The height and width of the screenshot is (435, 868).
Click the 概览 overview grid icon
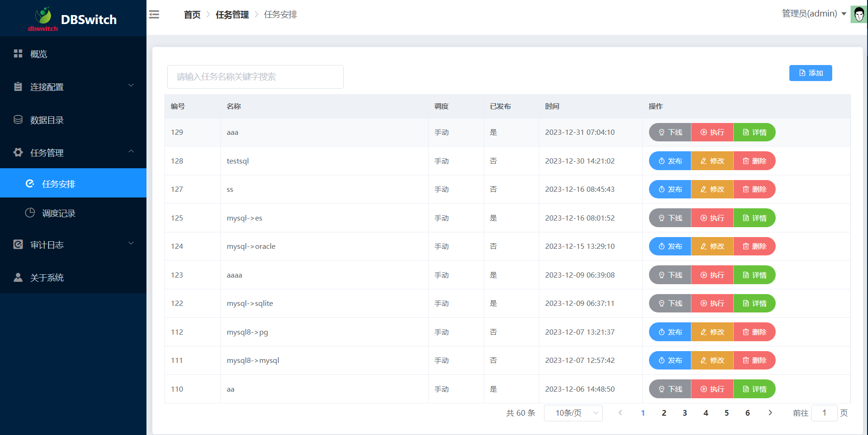[x=18, y=54]
